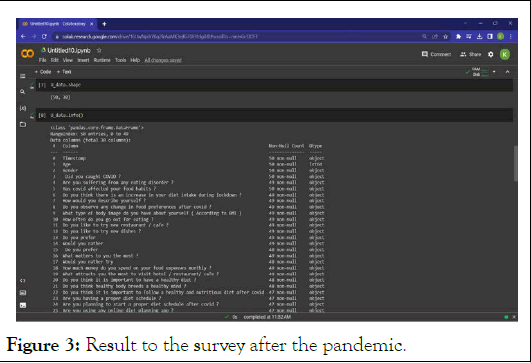Open the Chrome three-dot menu

(510, 36)
